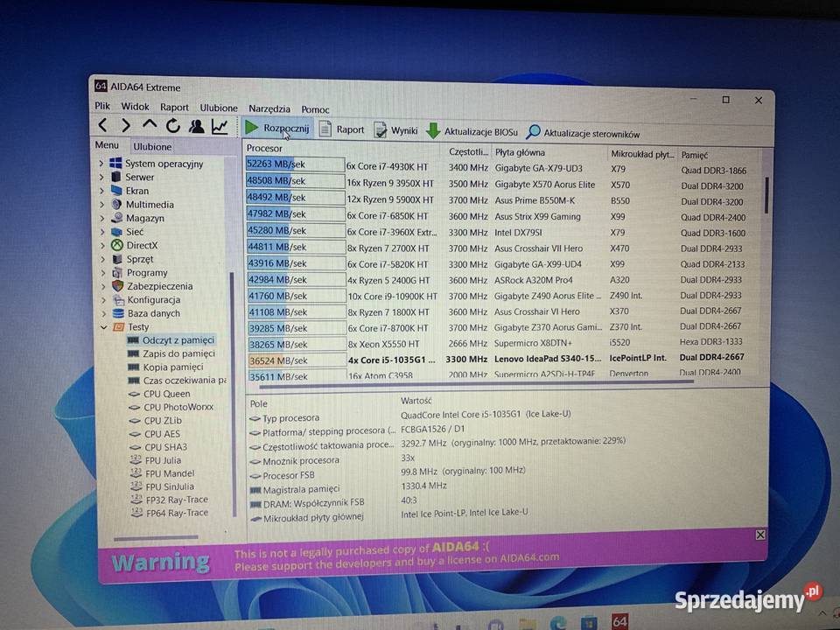Click Aktualizacje BIOSu toolbar button
The height and width of the screenshot is (630, 840).
[x=472, y=131]
